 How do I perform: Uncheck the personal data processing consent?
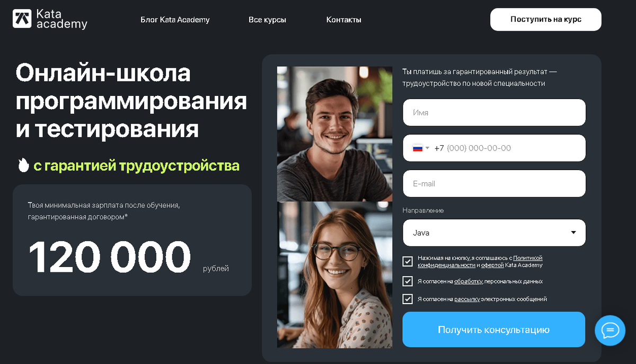pos(408,281)
